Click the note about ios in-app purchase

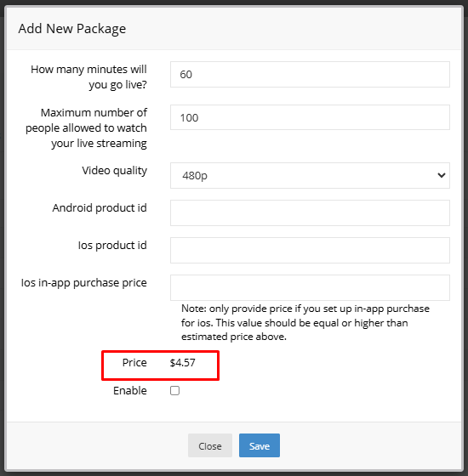coord(305,322)
